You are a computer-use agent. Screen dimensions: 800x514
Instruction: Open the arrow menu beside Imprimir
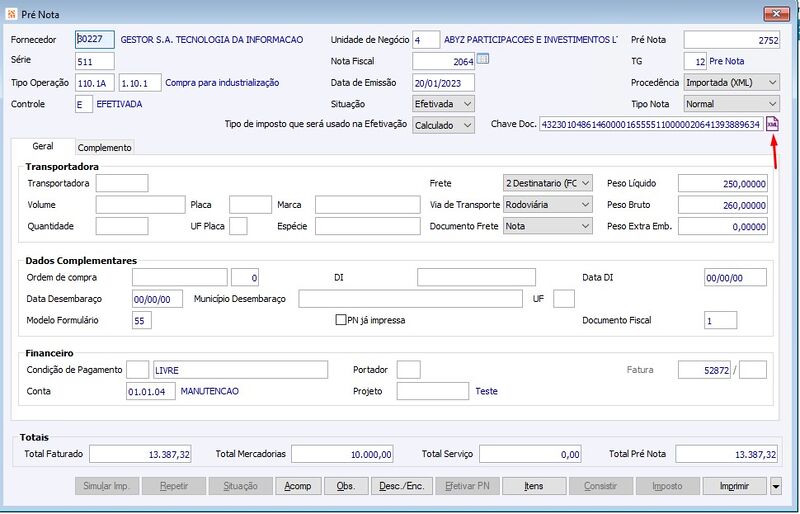(776, 486)
